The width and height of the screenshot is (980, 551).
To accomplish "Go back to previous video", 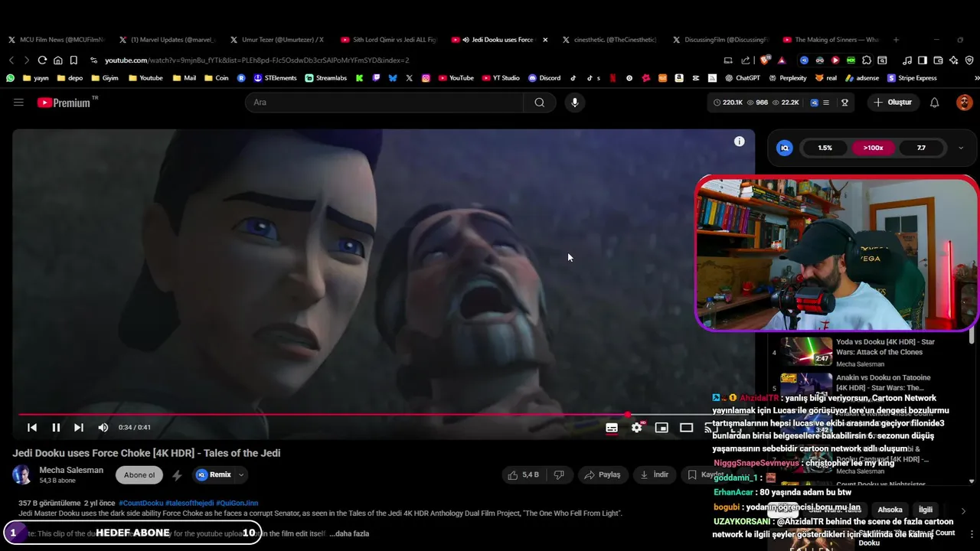I will click(x=32, y=428).
